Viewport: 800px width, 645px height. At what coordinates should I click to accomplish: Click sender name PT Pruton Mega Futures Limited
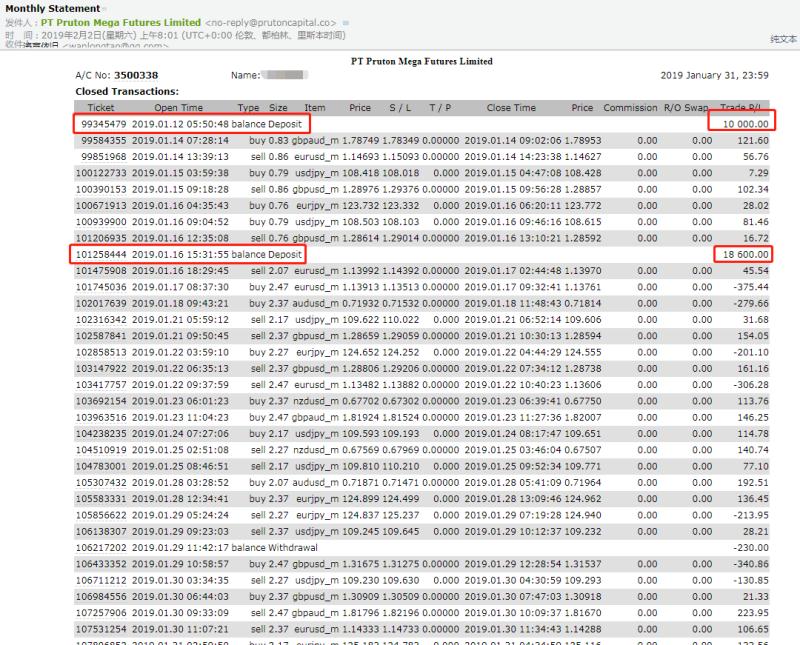(x=120, y=22)
